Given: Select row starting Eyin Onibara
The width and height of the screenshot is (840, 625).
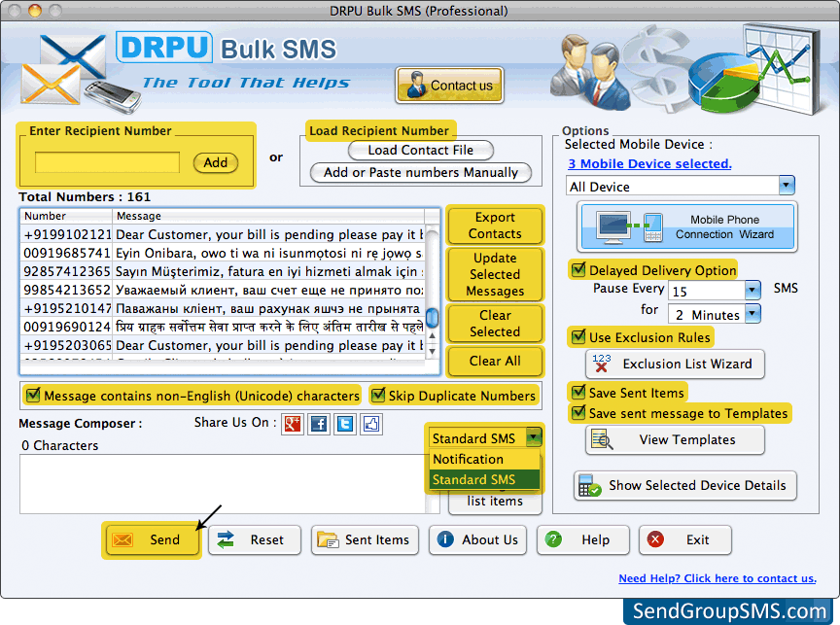Looking at the screenshot, I should (223, 254).
